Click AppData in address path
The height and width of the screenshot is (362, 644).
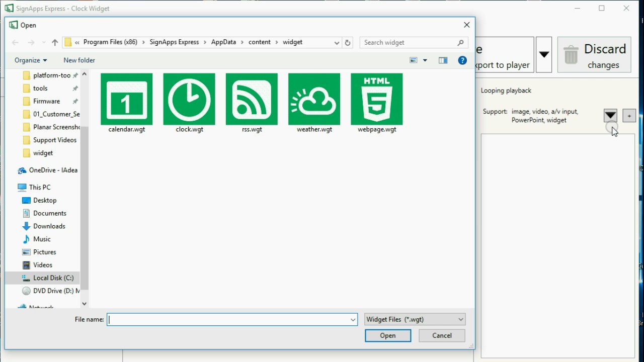[223, 42]
